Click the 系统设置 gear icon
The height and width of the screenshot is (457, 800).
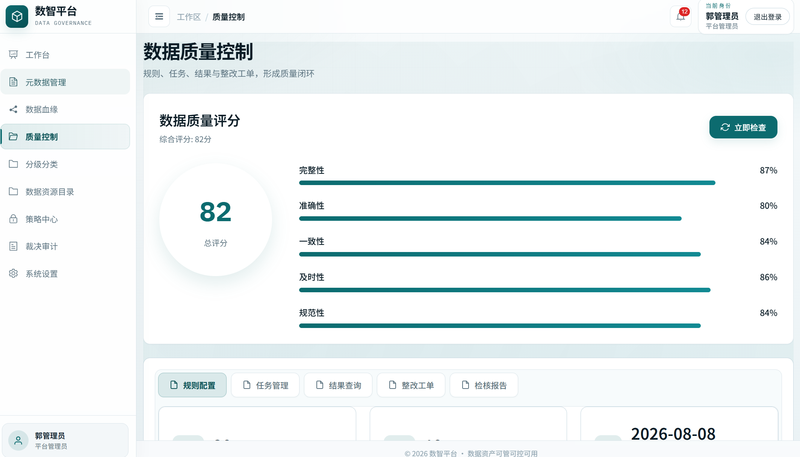[13, 273]
